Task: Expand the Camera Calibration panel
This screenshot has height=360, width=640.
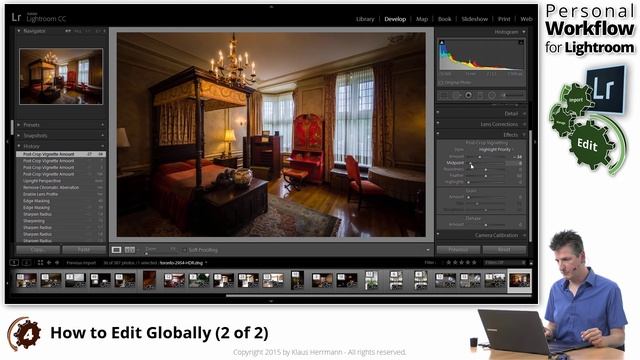Action: 524,235
